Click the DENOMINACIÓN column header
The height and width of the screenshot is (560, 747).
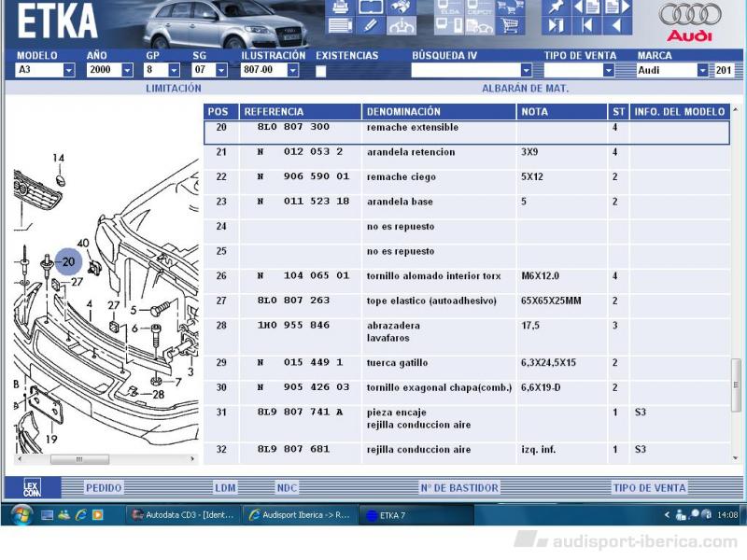coord(439,111)
